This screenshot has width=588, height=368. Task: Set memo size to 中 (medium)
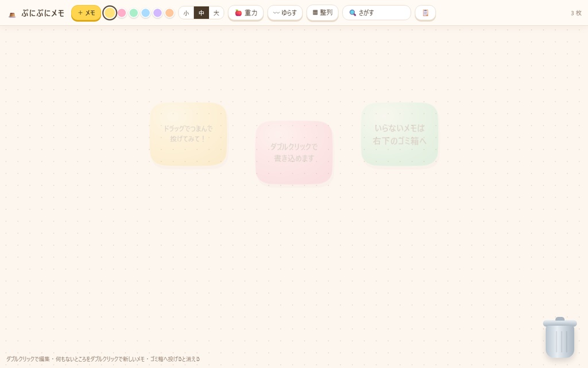point(202,13)
